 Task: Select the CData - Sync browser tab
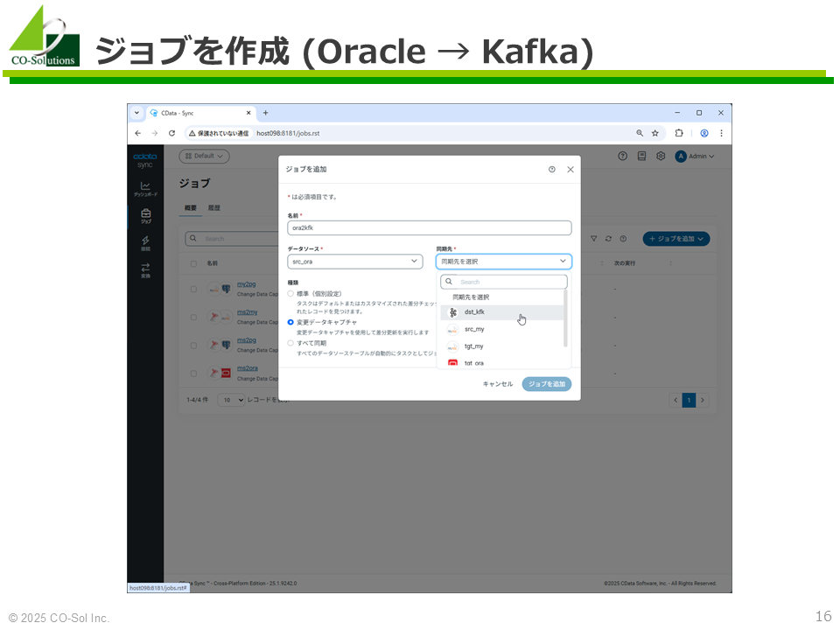200,113
